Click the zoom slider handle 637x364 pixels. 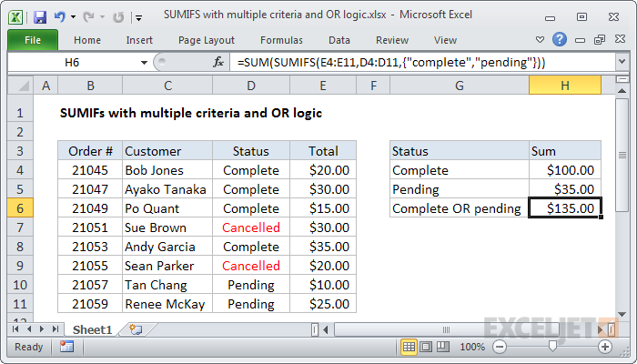tap(552, 347)
